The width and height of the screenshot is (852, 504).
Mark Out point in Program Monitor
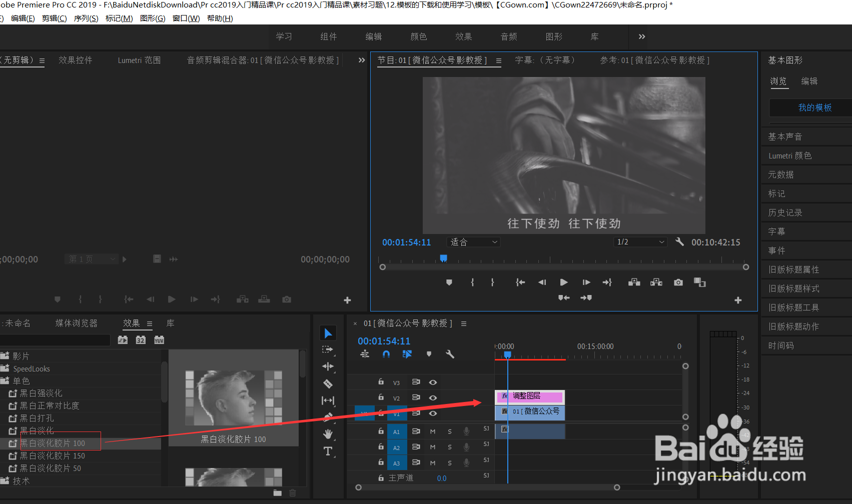pos(492,282)
